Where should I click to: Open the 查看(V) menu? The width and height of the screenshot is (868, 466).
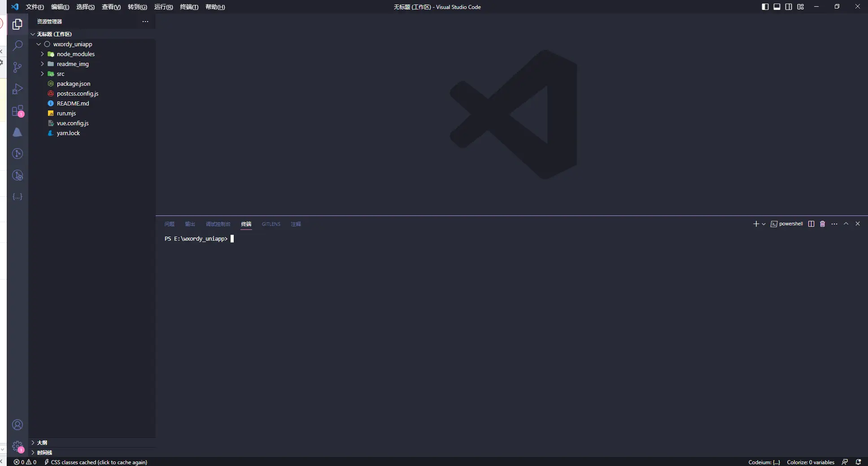click(111, 7)
